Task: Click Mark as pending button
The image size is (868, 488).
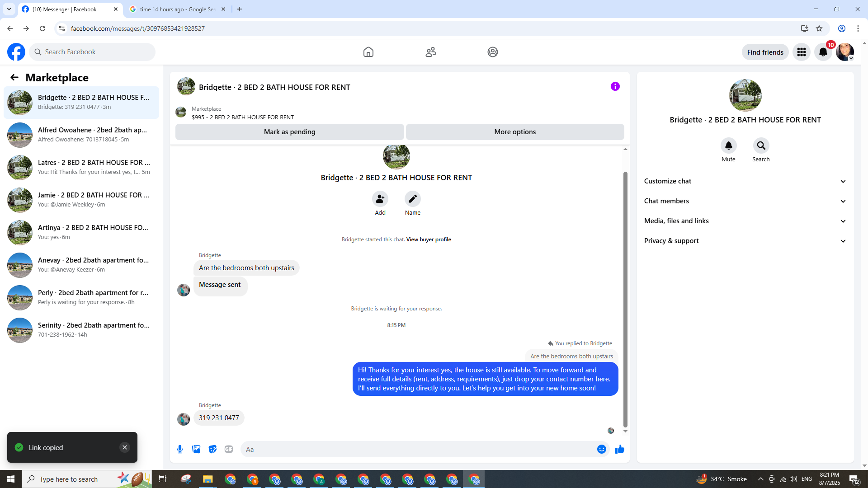Action: click(290, 132)
